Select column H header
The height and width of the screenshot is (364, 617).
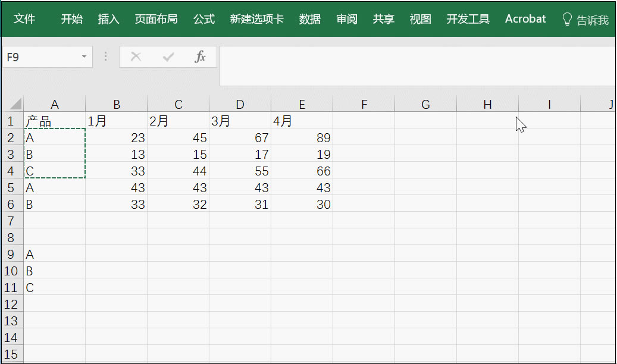(487, 104)
